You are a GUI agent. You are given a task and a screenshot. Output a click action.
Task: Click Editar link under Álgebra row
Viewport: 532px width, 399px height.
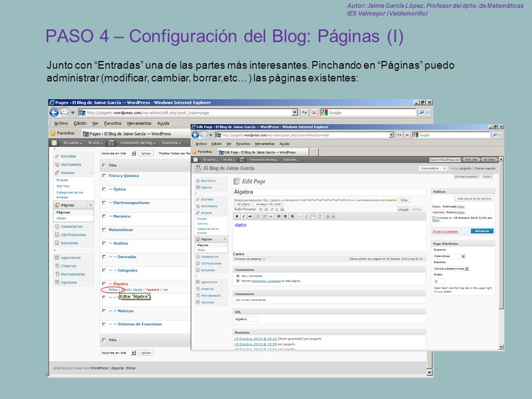click(x=113, y=290)
